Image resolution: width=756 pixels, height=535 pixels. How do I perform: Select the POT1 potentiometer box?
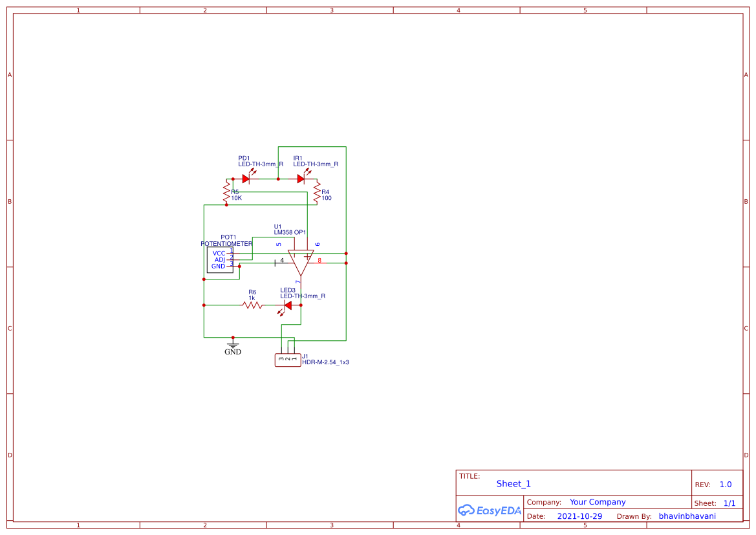[220, 259]
